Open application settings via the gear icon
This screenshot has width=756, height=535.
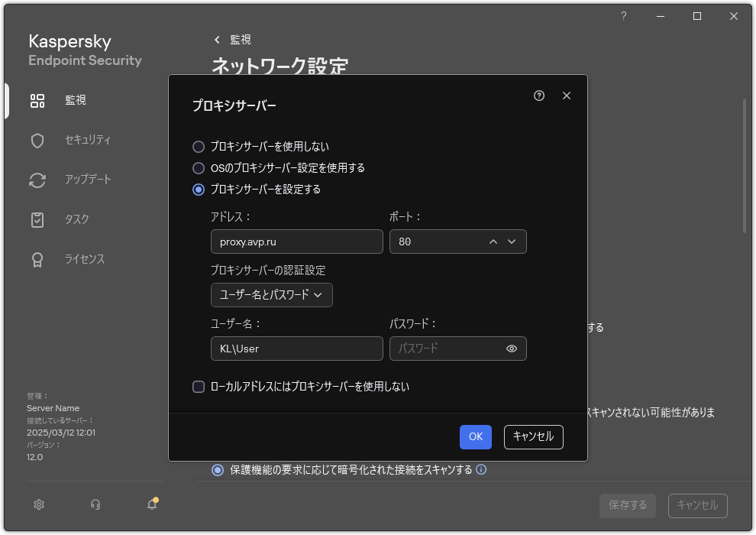[x=38, y=504]
